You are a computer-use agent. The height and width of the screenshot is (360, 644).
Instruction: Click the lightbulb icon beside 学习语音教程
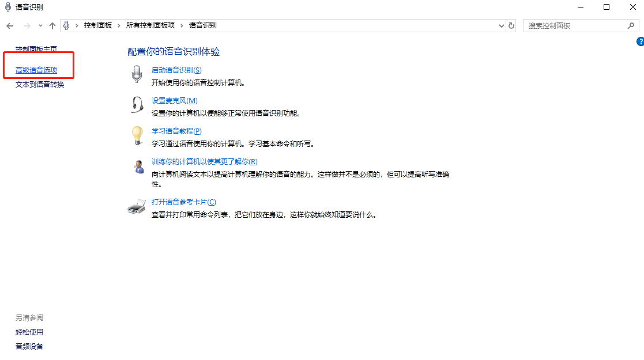click(136, 135)
